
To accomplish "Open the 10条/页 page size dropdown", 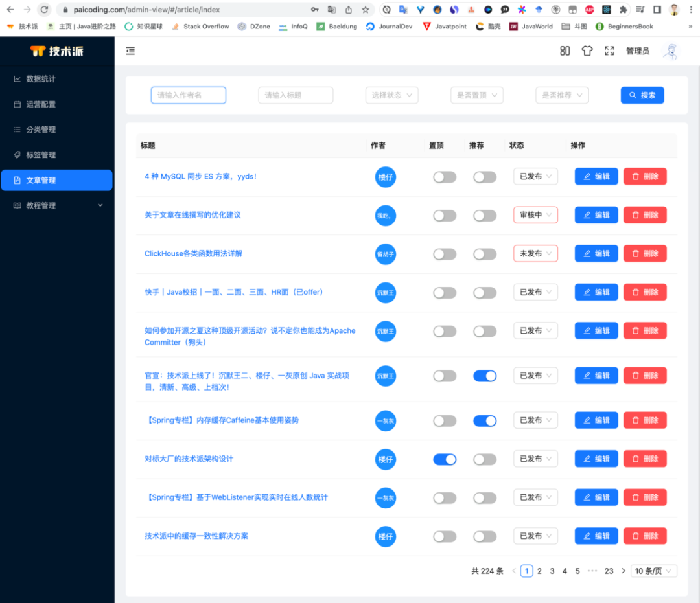I will tap(653, 571).
